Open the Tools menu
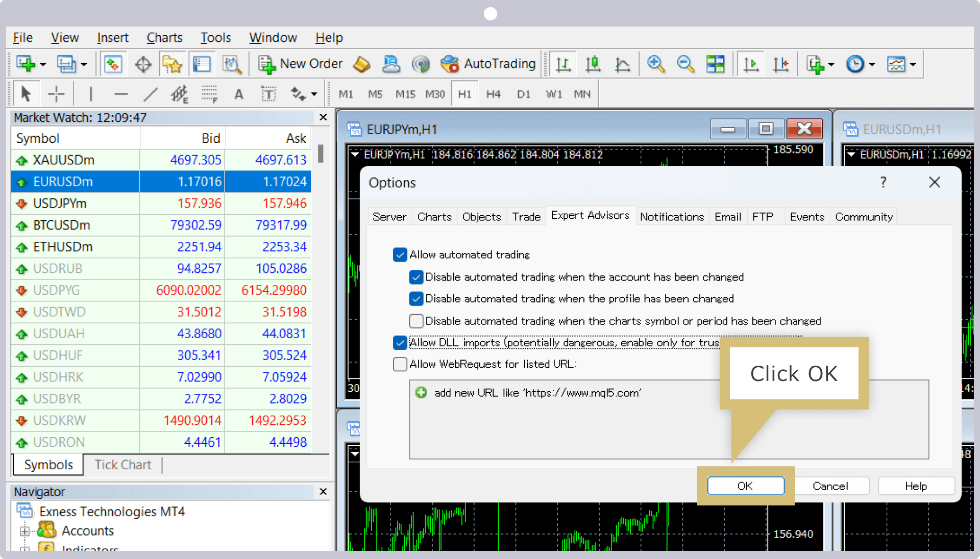 215,38
